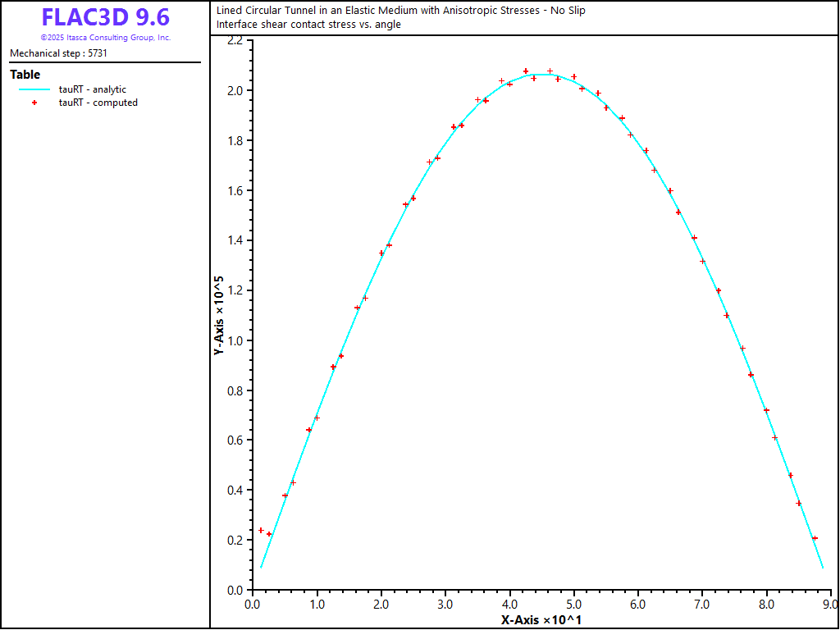Click the FLAC3D 9.6 logo title
This screenshot has width=840, height=630.
coord(105,18)
